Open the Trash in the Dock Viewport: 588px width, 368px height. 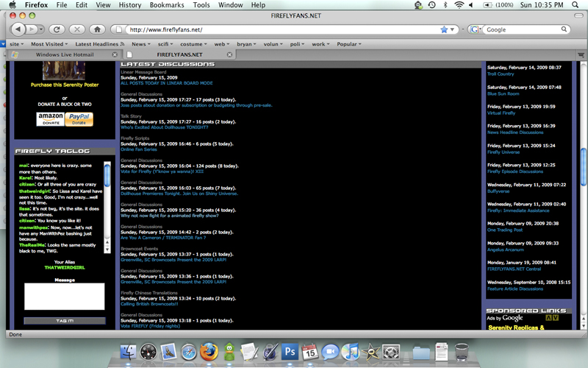tap(462, 352)
